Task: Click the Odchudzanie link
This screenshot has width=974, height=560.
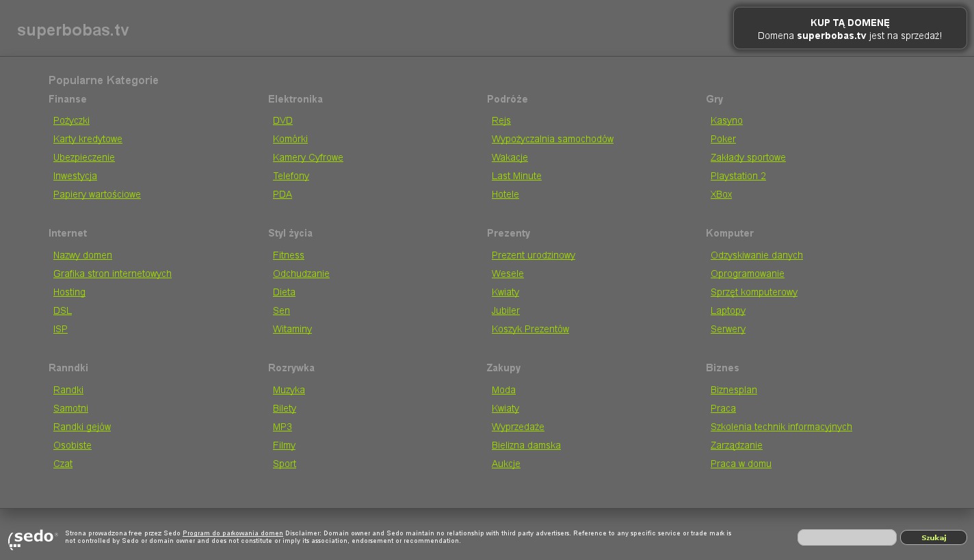Action: (301, 274)
